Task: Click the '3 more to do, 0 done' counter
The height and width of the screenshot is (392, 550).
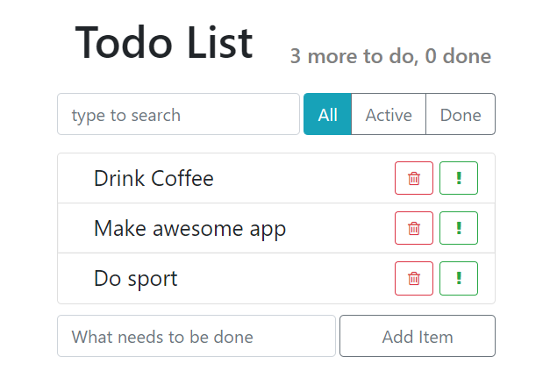Action: [x=390, y=56]
